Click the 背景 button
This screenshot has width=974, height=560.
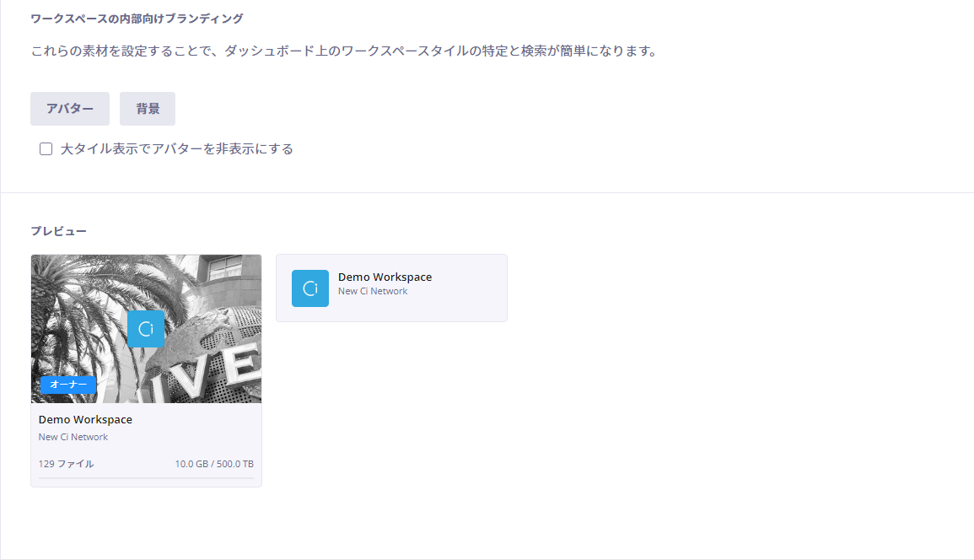click(x=148, y=109)
